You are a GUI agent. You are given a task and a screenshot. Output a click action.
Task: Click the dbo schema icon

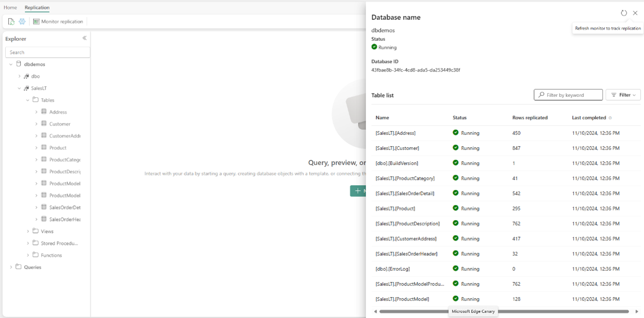(x=27, y=76)
